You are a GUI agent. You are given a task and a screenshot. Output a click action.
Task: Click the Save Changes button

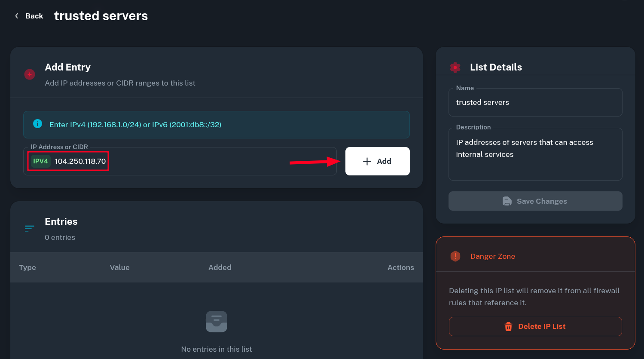[x=535, y=201]
